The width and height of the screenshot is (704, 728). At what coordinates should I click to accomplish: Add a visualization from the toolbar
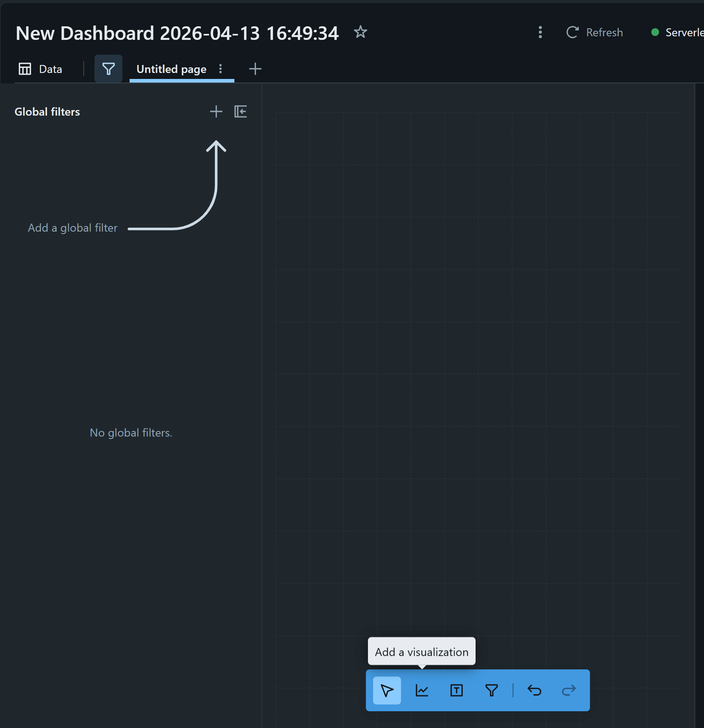coord(422,690)
